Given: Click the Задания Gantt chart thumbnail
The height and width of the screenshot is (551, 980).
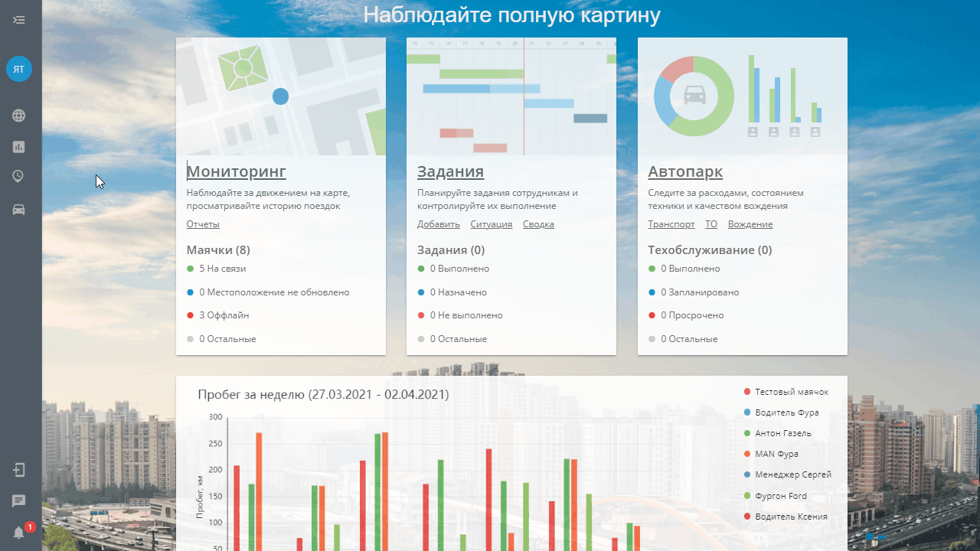Looking at the screenshot, I should [x=511, y=96].
